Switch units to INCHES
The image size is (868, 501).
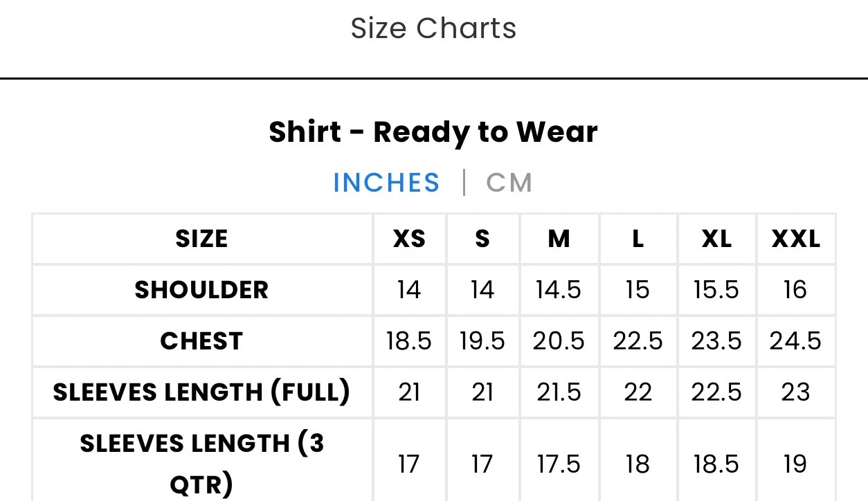pyautogui.click(x=386, y=183)
